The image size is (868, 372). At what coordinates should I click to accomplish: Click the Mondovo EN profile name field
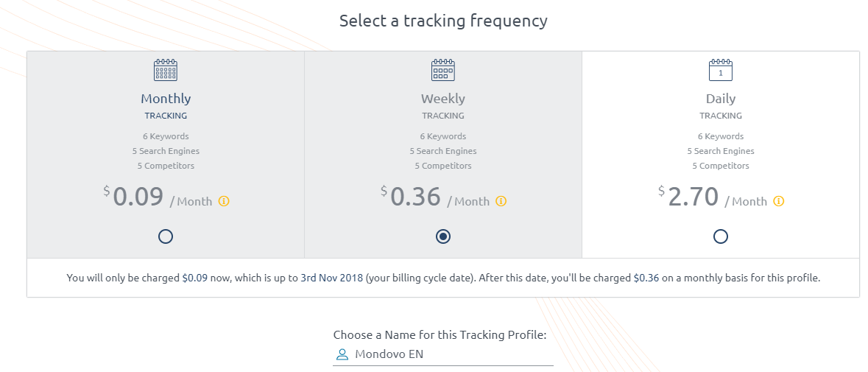tap(443, 354)
